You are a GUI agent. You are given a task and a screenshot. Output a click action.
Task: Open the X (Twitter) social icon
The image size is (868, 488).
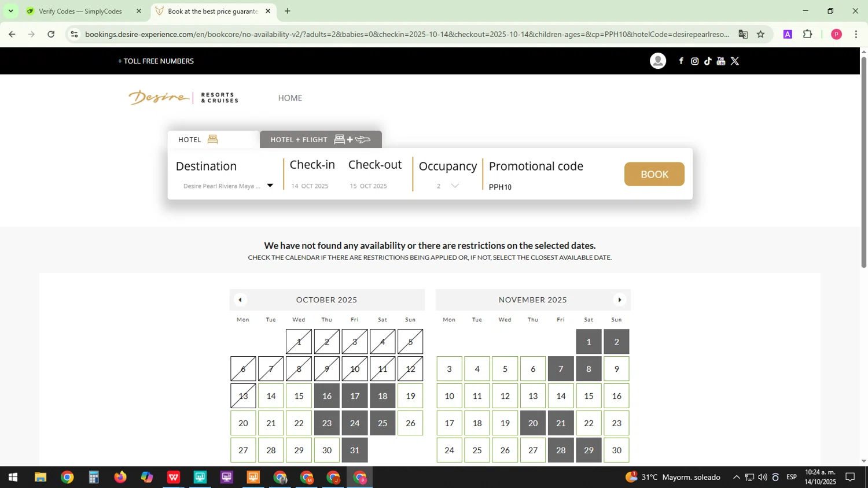735,61
